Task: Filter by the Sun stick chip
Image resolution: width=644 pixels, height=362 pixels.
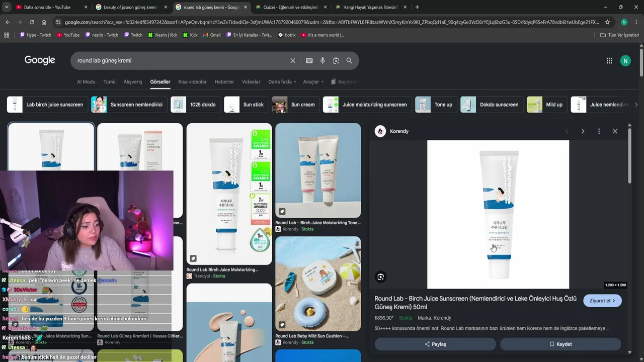Action: (246, 105)
